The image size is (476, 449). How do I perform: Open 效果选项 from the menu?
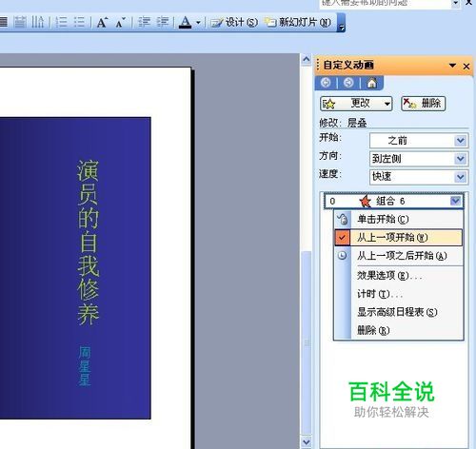point(399,276)
